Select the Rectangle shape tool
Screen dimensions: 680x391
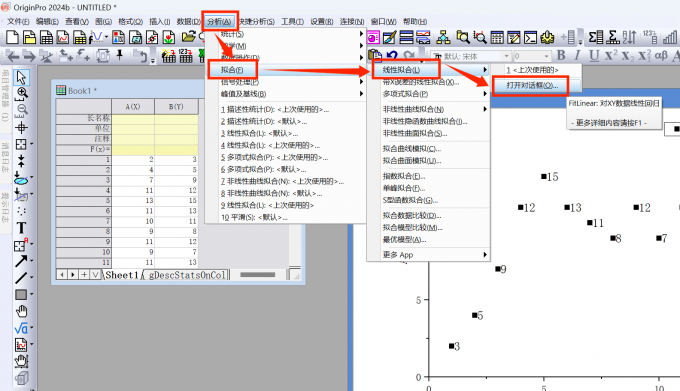coord(21,295)
